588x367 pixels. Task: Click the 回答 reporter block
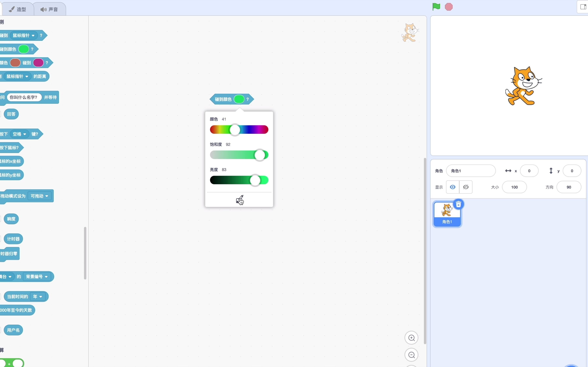point(11,114)
